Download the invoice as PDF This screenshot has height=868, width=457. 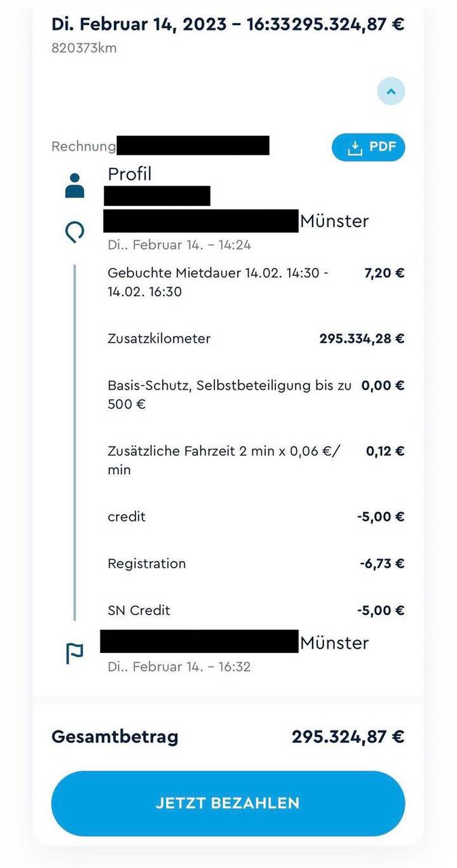pos(368,147)
